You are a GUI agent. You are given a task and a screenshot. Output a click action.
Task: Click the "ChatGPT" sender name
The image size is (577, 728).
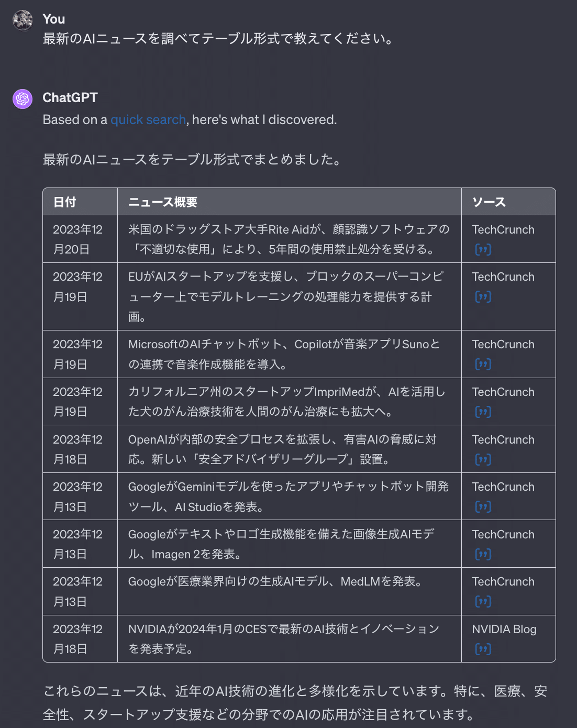click(x=70, y=98)
